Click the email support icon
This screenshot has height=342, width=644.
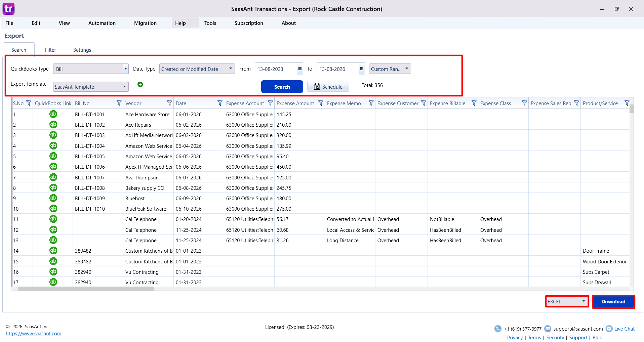[x=548, y=329]
